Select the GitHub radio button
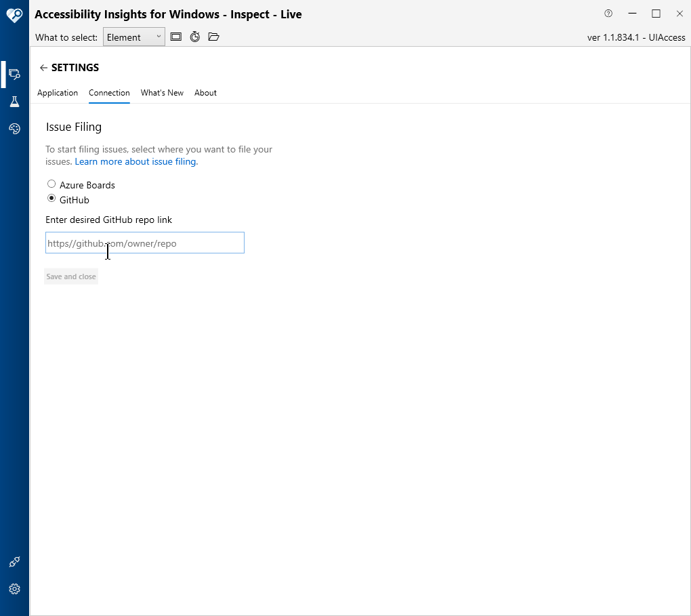The height and width of the screenshot is (616, 691). click(51, 199)
